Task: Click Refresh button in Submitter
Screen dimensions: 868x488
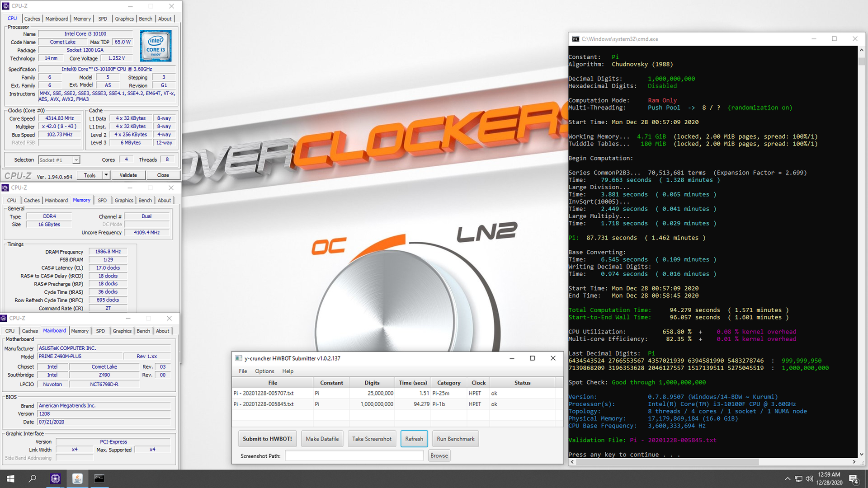Action: (x=414, y=439)
